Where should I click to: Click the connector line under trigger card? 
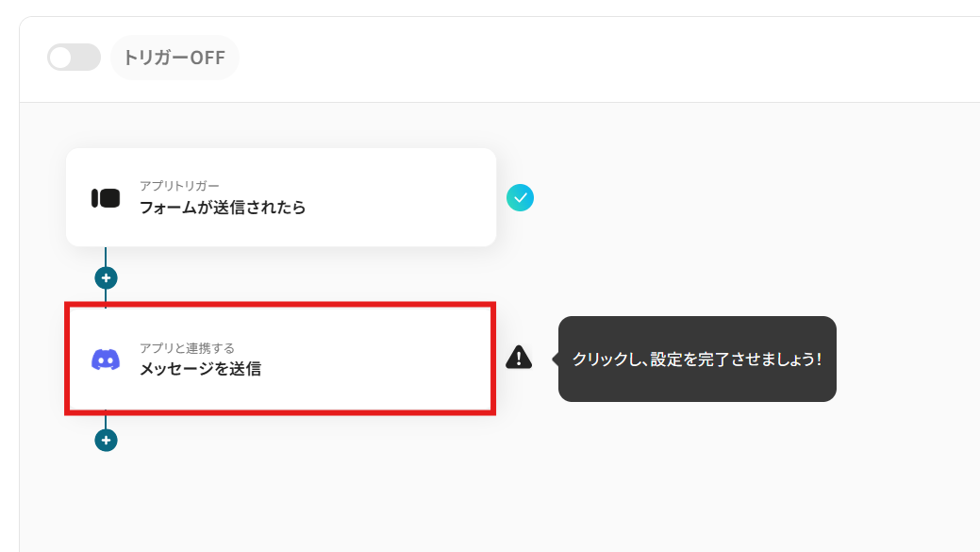click(106, 257)
